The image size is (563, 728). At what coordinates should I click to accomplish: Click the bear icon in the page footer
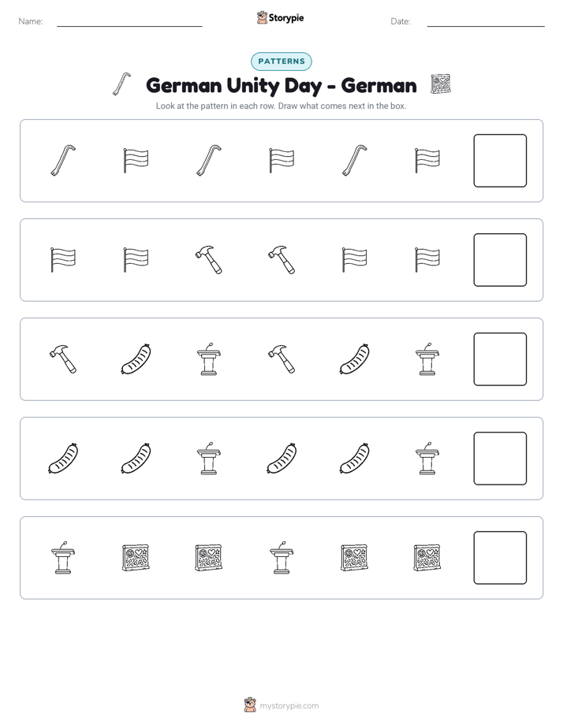click(x=250, y=705)
